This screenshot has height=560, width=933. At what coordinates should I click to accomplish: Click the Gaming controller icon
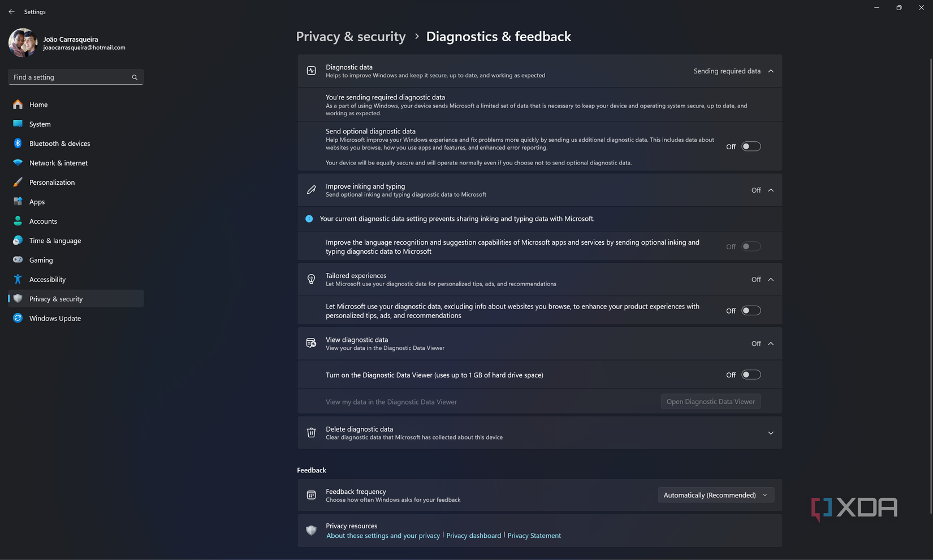tap(18, 260)
